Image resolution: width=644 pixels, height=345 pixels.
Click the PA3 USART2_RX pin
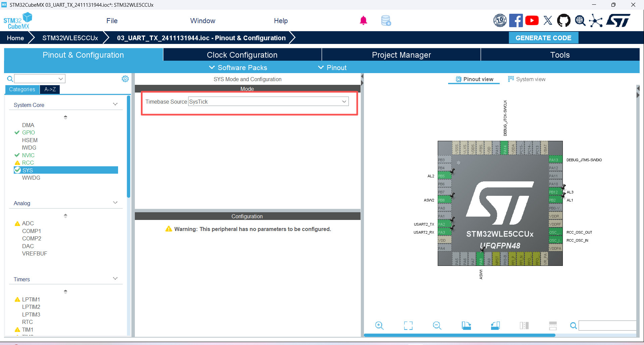click(444, 232)
